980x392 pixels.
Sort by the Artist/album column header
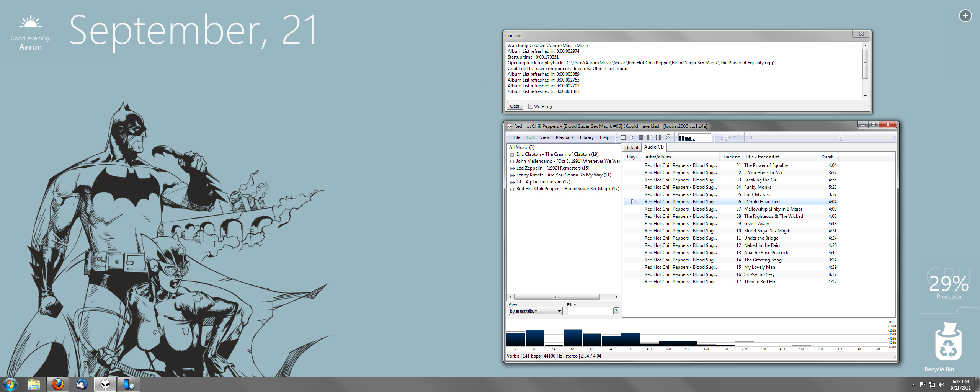pos(681,157)
